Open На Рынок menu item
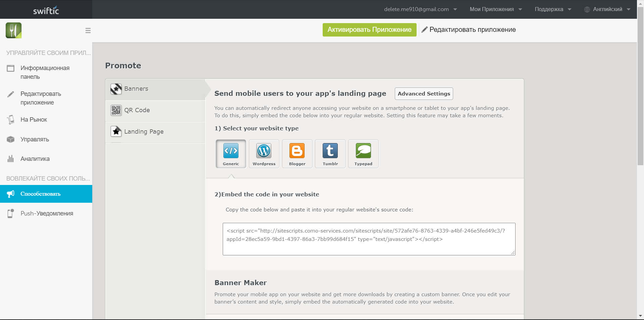This screenshot has height=320, width=644. tap(46, 120)
